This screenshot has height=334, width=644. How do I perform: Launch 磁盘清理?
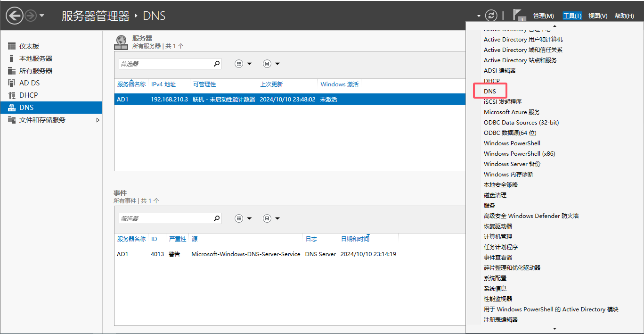(495, 195)
